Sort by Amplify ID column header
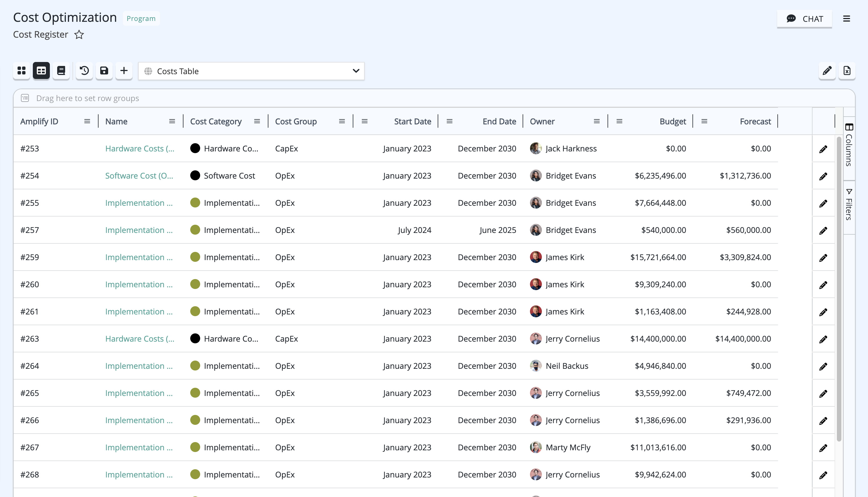Image resolution: width=868 pixels, height=497 pixels. (39, 121)
